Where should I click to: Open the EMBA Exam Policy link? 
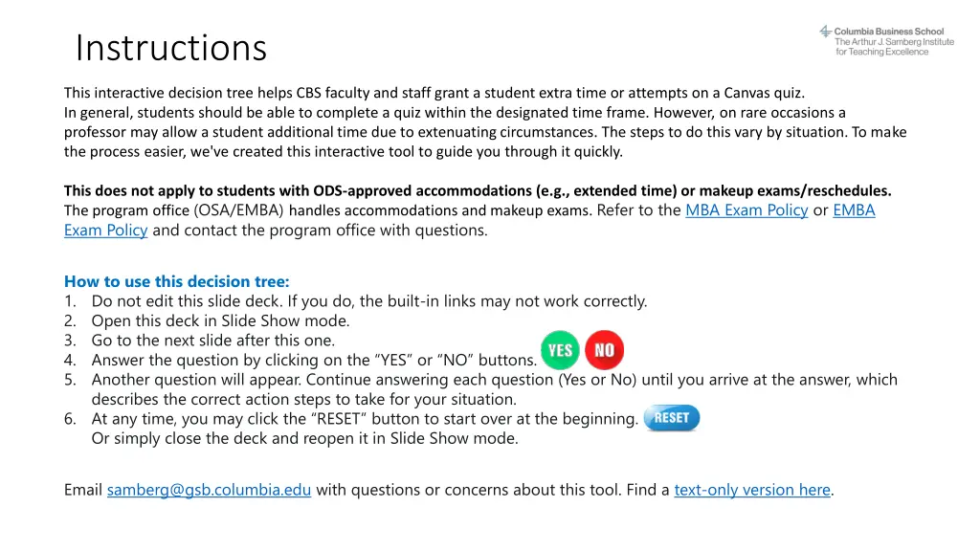point(854,210)
